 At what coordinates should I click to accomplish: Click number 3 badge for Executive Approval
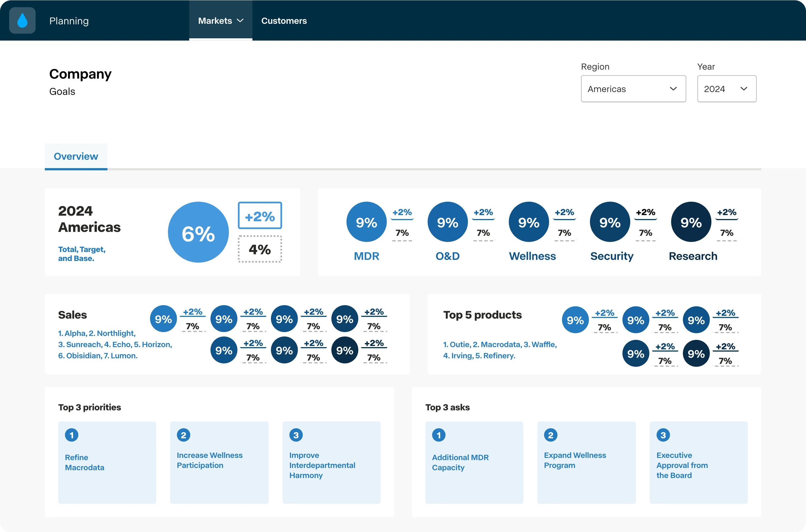pos(663,435)
